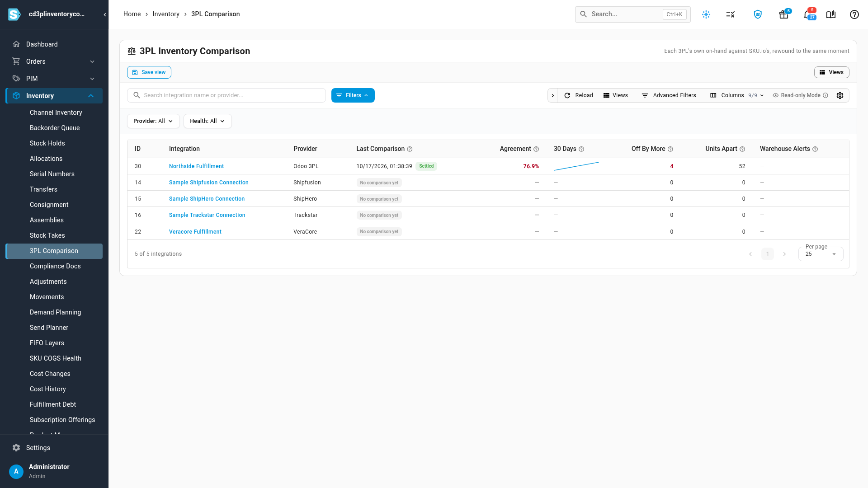
Task: Open the Provider: All dropdown
Action: point(153,121)
